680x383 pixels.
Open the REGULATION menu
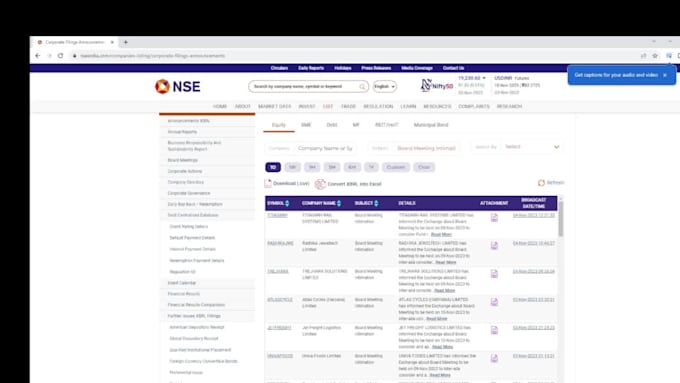coord(378,106)
